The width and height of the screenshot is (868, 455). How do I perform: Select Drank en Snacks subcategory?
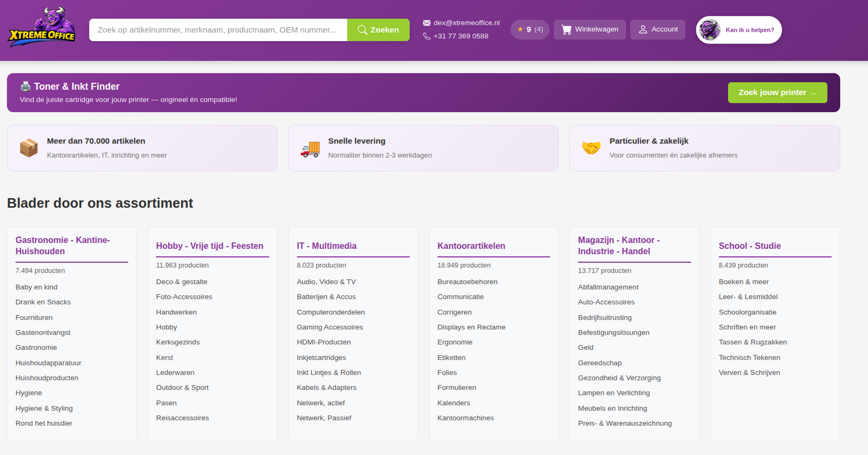click(43, 302)
